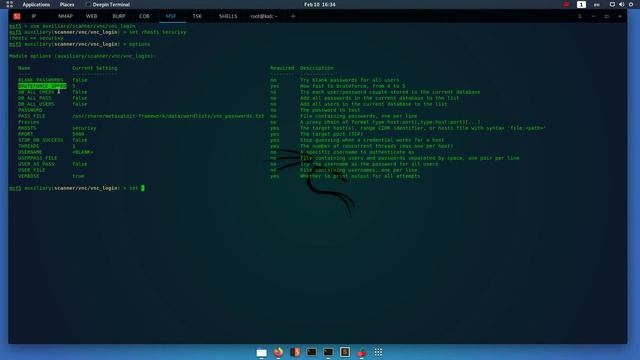Open the volume icon in system tray
This screenshot has height=360, width=640.
[621, 4]
